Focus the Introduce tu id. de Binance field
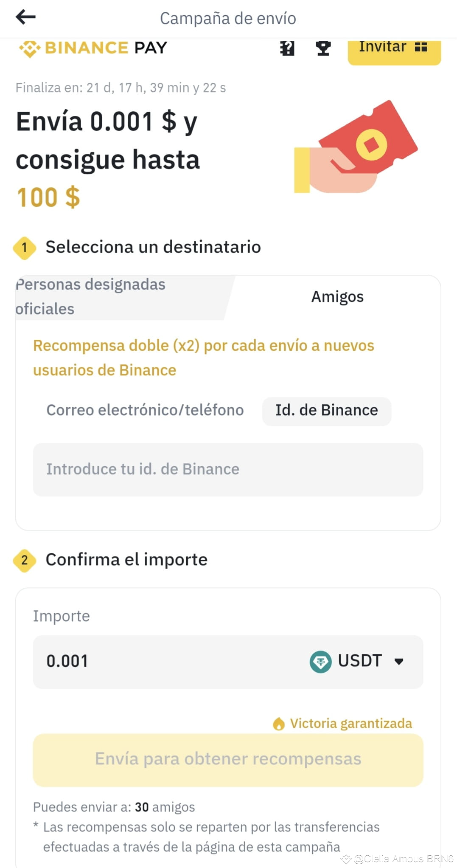 click(x=228, y=470)
